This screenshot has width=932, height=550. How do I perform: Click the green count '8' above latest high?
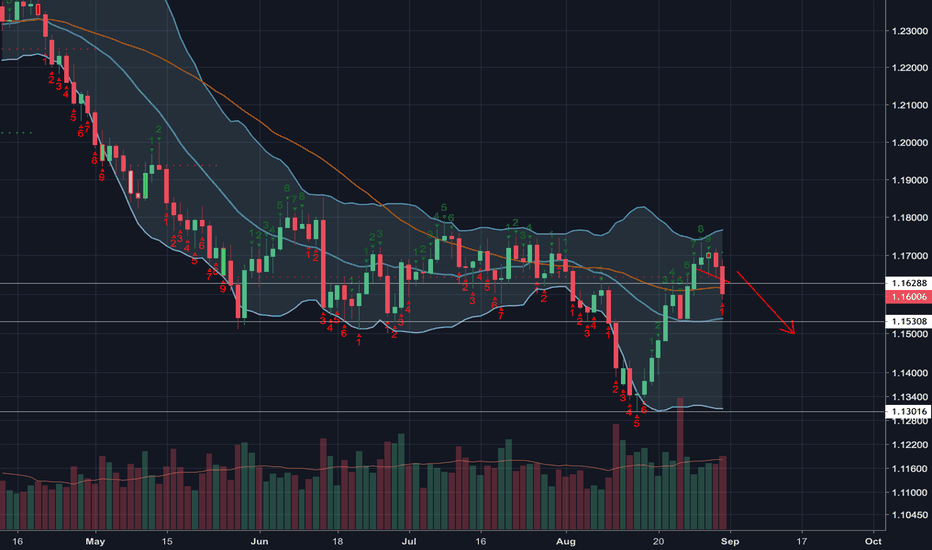pyautogui.click(x=701, y=229)
